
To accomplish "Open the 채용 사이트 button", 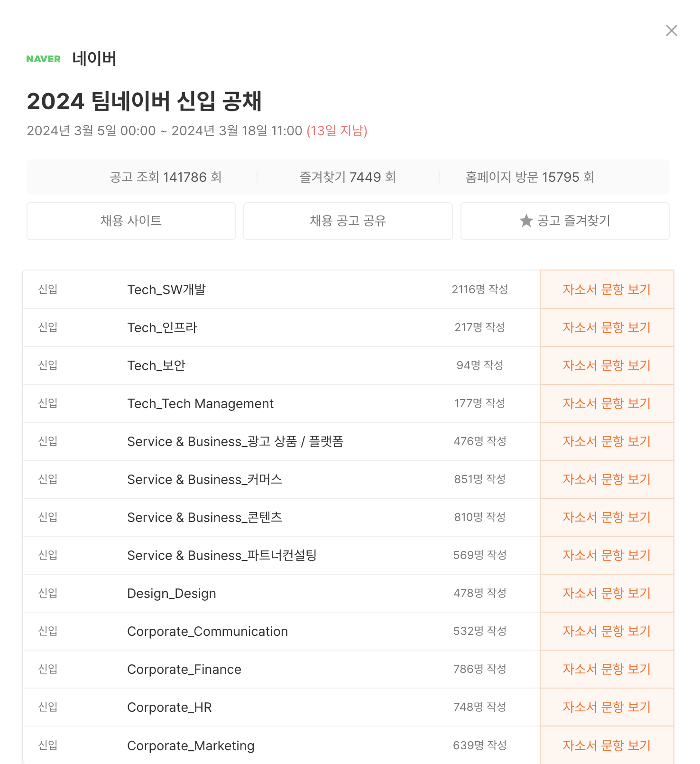I will coord(131,221).
